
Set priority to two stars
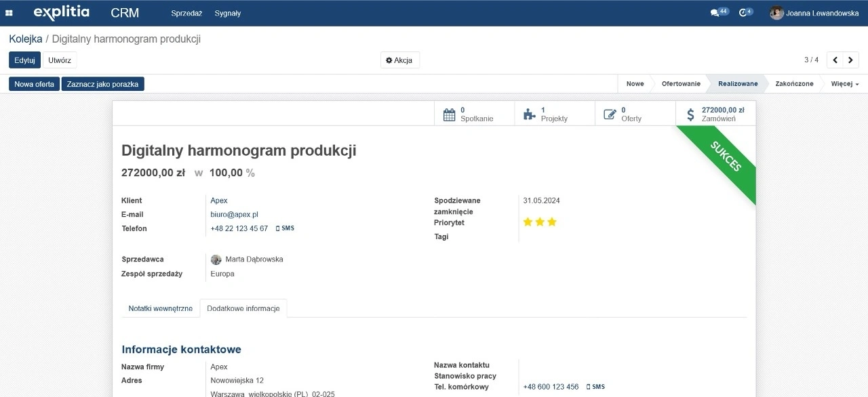pos(540,222)
